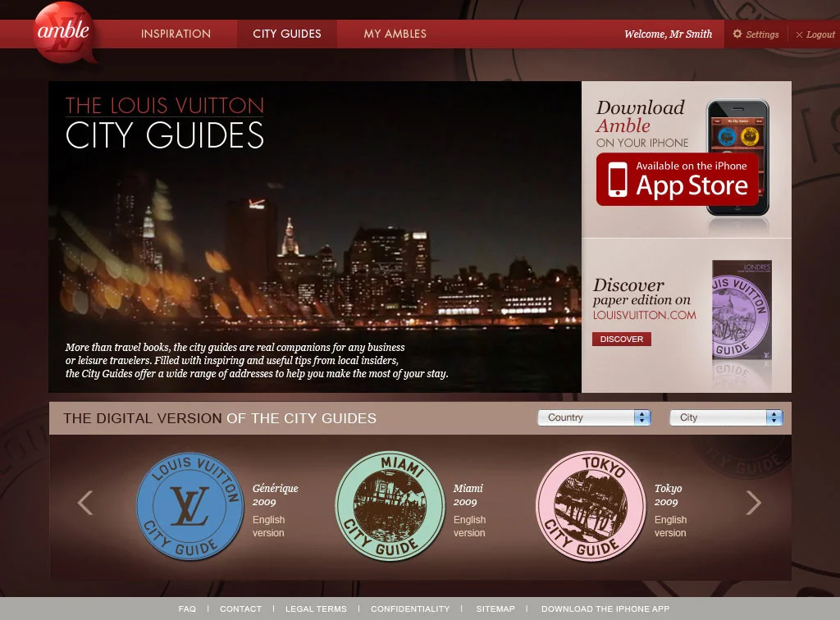Open the FAQ footer link
This screenshot has width=840, height=620.
(x=187, y=609)
